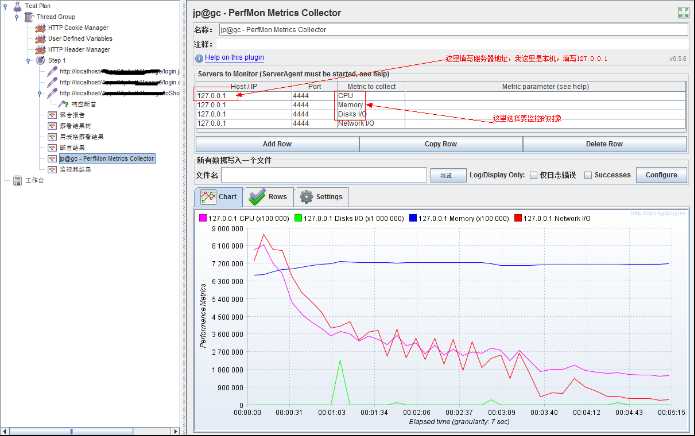Switch to the Chart tab
The image size is (695, 436).
click(x=219, y=197)
